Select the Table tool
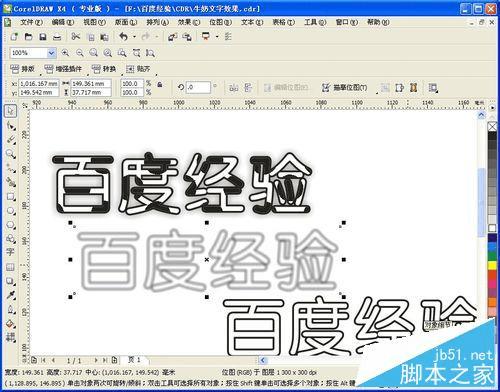The height and width of the screenshot is (392, 500). pos(10,267)
